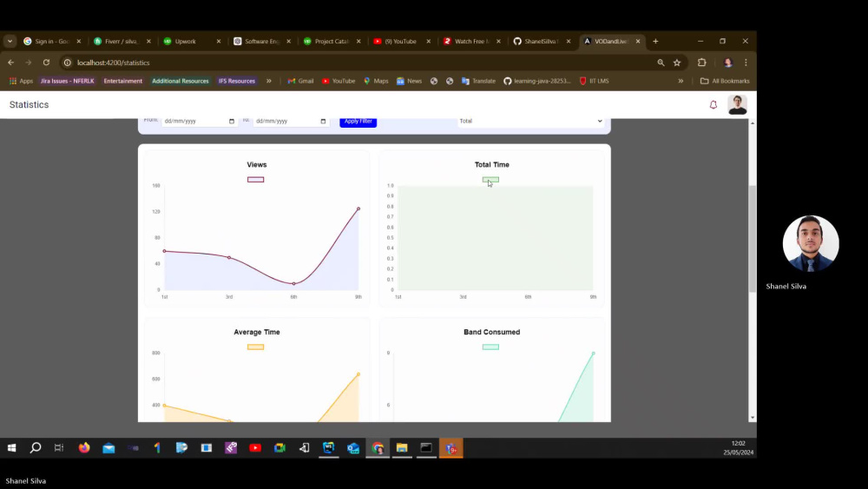Image resolution: width=868 pixels, height=489 pixels.
Task: Click the Apply Filter button
Action: click(x=358, y=122)
